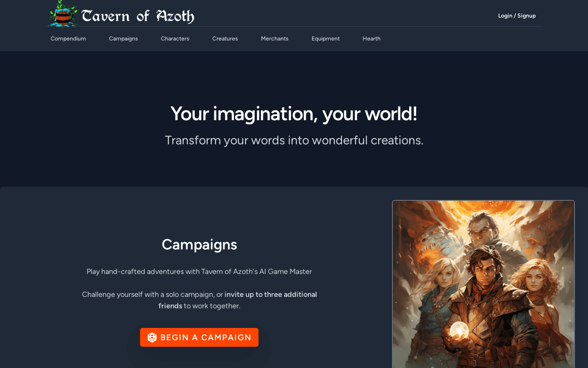Image resolution: width=588 pixels, height=368 pixels.
Task: Click the 'Your imagination, your world!' headline
Action: pos(294,114)
